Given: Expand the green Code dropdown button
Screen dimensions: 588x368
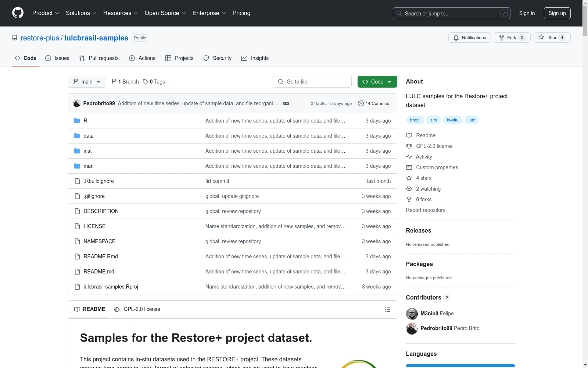Looking at the screenshot, I should click(x=377, y=82).
